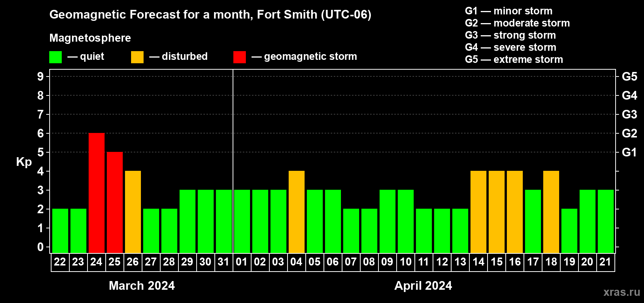The height and width of the screenshot is (303, 644).
Task: Click the 'G2 — moderate storm' legend text
Action: click(x=517, y=23)
